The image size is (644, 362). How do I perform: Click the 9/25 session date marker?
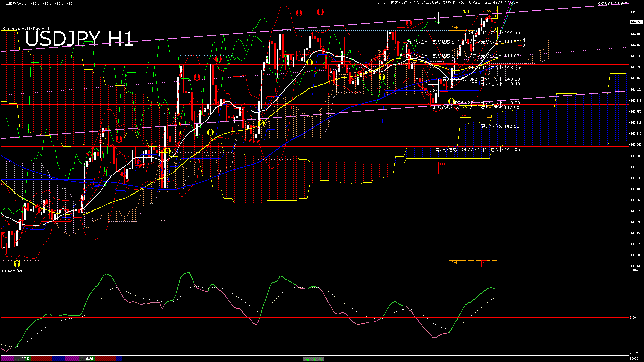pos(25,359)
